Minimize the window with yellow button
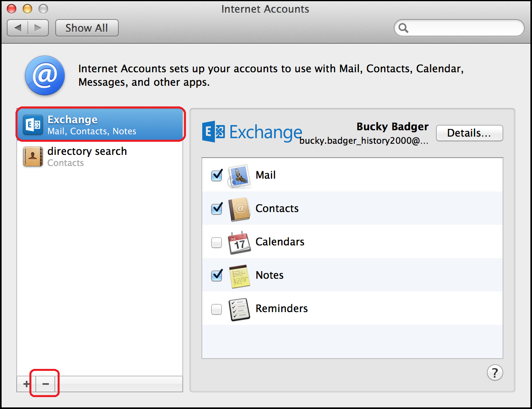This screenshot has height=409, width=532. [27, 9]
